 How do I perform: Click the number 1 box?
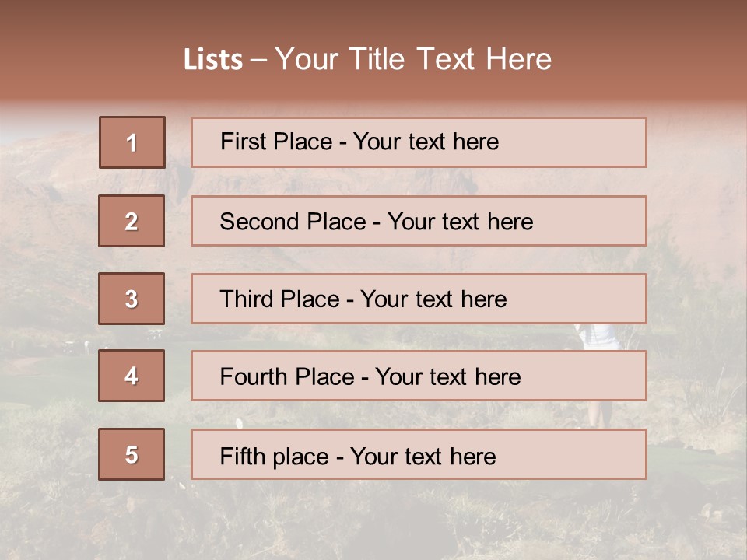132,142
